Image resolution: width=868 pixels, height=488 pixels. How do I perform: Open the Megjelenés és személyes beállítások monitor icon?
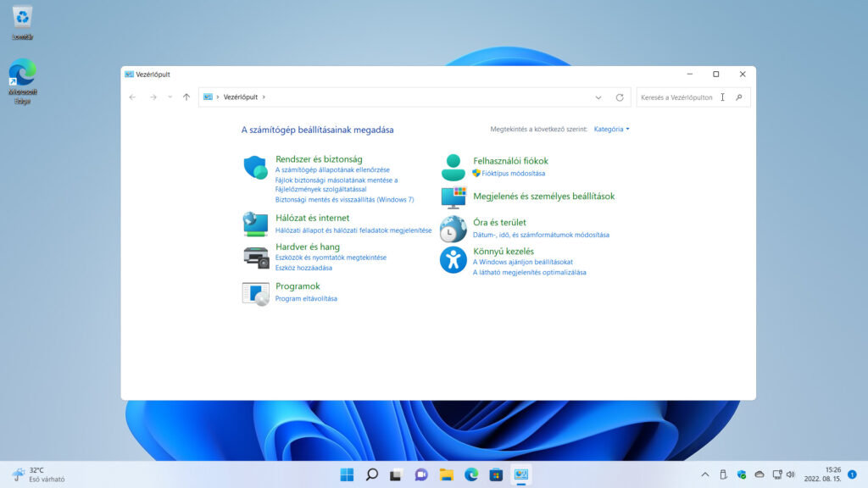(x=453, y=197)
